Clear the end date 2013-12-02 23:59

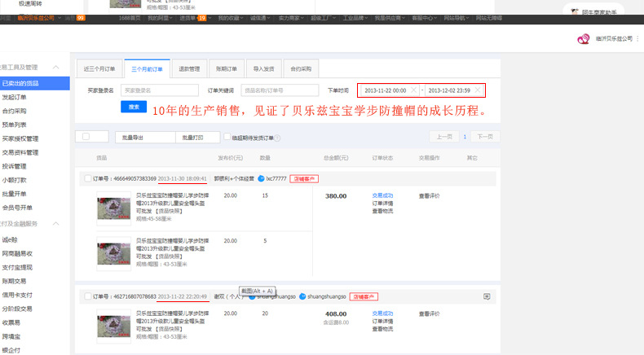477,90
